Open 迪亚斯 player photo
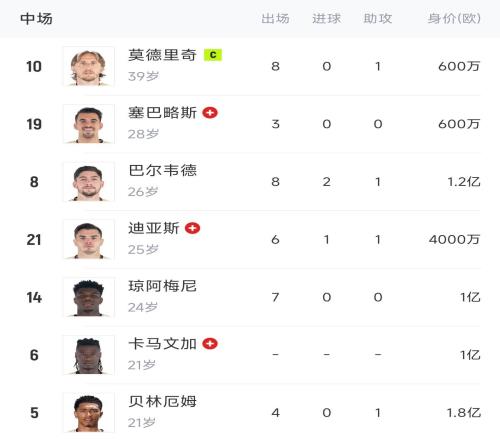The height and width of the screenshot is (440, 500). 89,239
